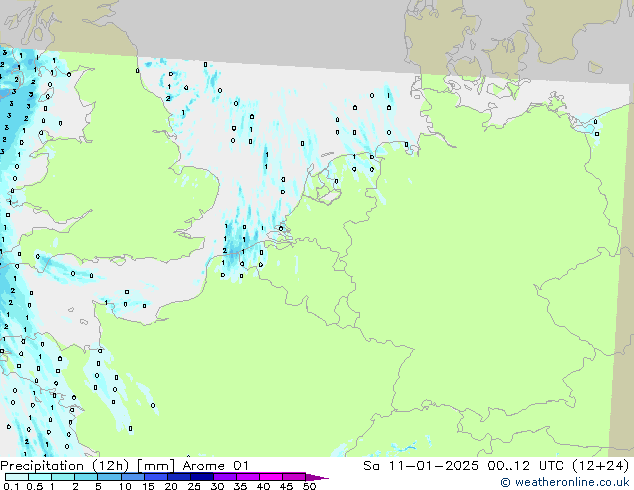Select the legend swatch between 0.1 and 0.5

17,477
